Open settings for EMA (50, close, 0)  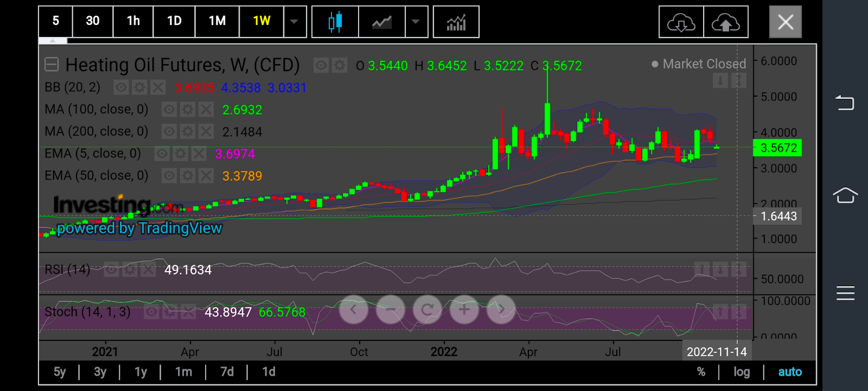tap(188, 176)
